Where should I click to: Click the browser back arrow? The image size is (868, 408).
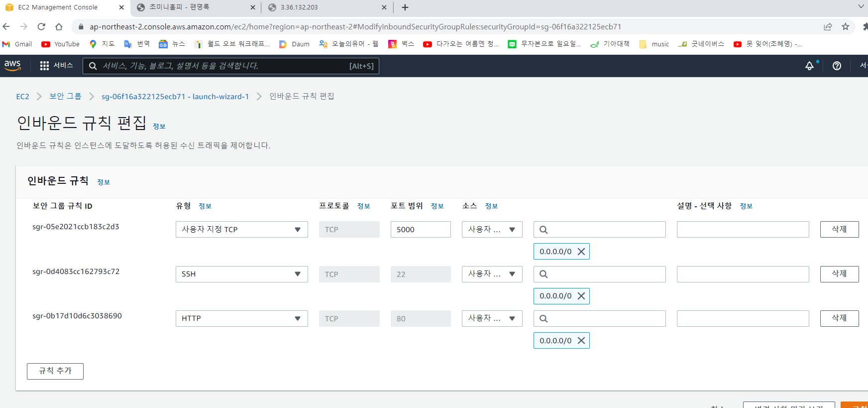pyautogui.click(x=6, y=26)
